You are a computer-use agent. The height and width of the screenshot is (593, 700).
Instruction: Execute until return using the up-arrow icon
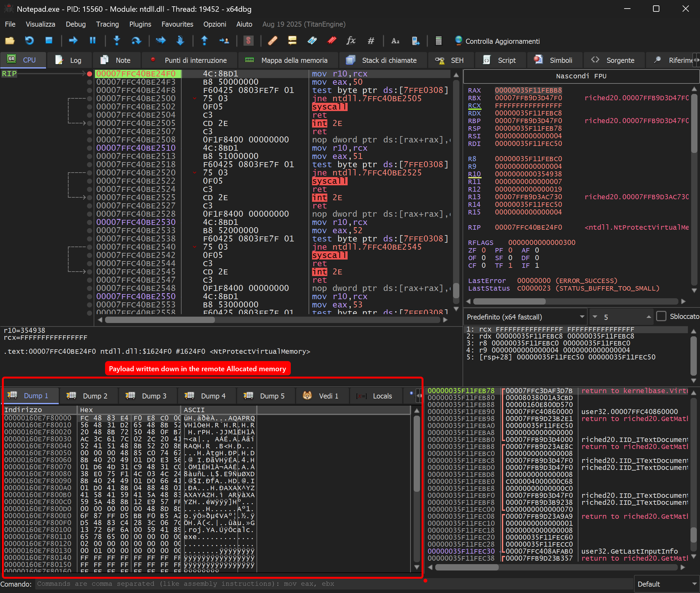(x=204, y=40)
